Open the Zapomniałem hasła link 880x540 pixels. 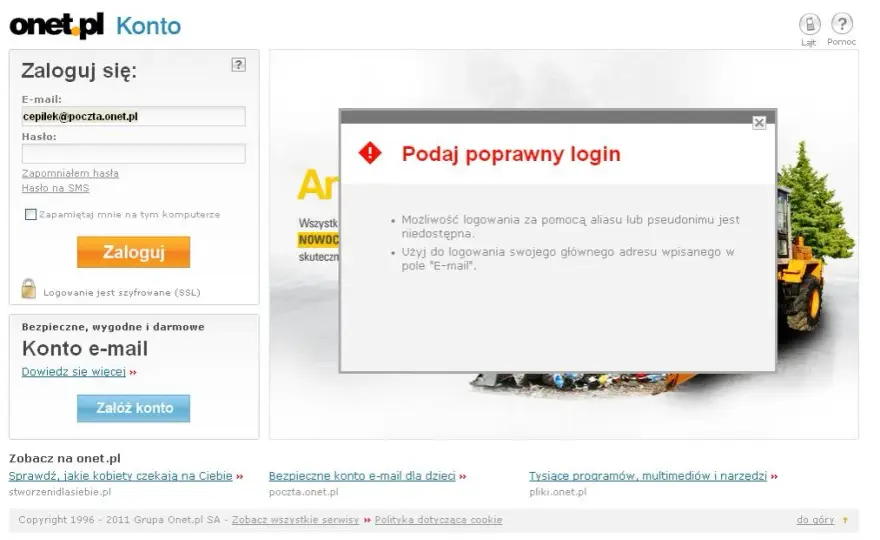point(70,173)
